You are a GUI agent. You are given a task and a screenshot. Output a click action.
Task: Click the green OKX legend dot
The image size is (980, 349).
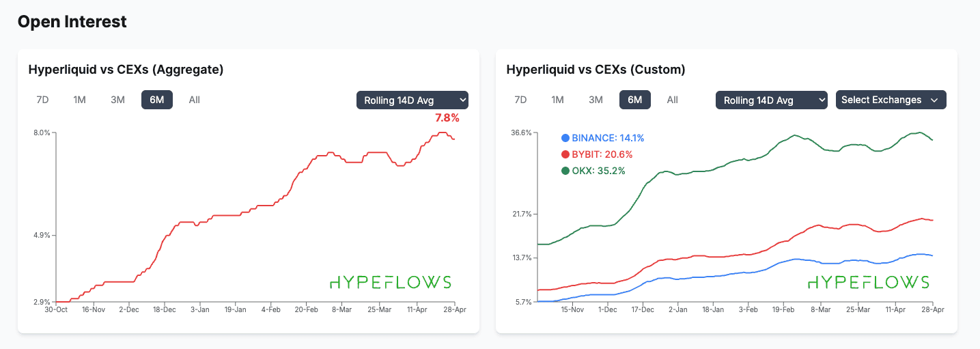pos(565,171)
